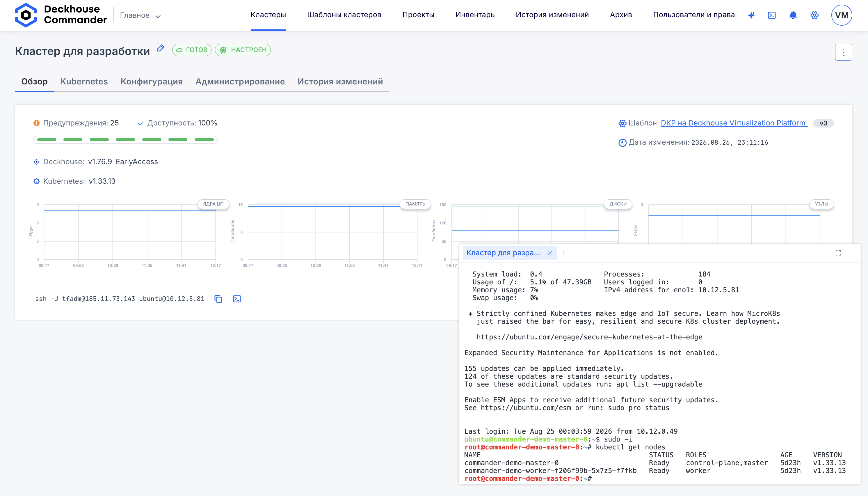Expand the terminal panel to fullscreen

[x=838, y=253]
